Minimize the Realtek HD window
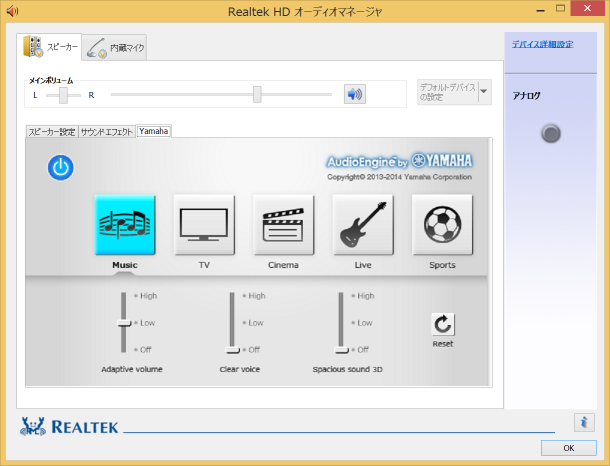 click(540, 10)
